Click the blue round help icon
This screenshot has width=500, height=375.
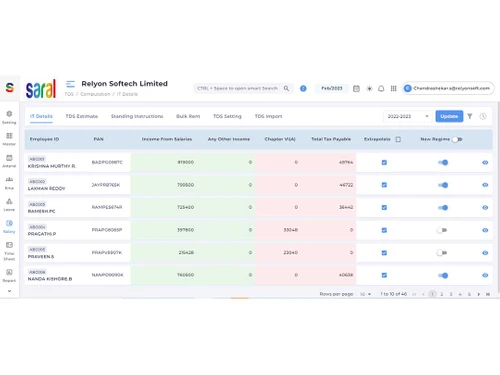click(303, 88)
